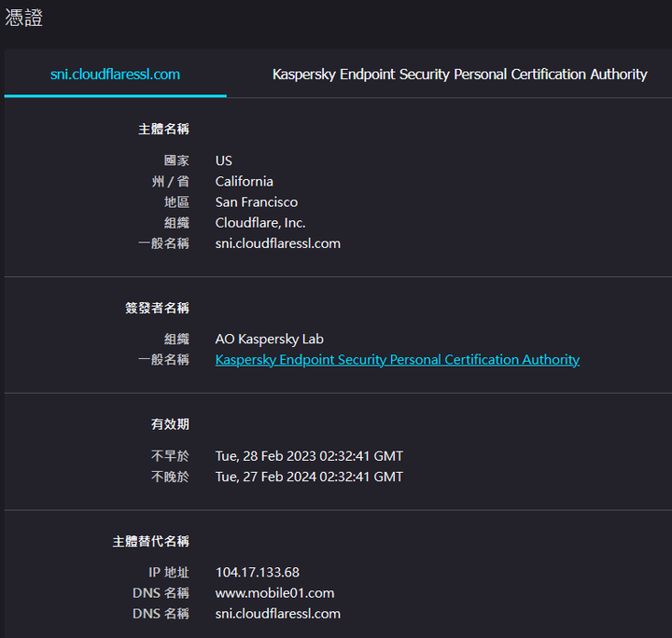Click the 憑證 page heading
The height and width of the screenshot is (638, 672).
[x=24, y=18]
